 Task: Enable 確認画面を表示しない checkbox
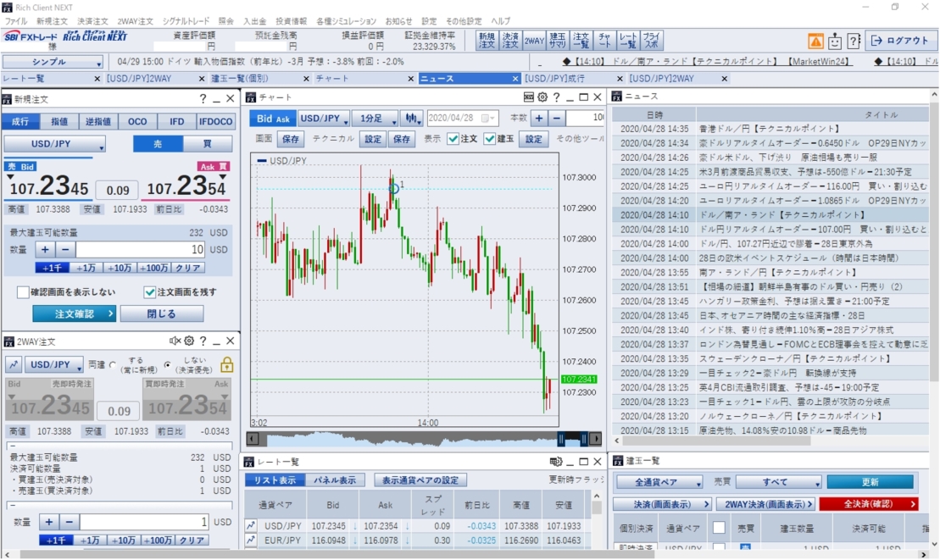[24, 292]
